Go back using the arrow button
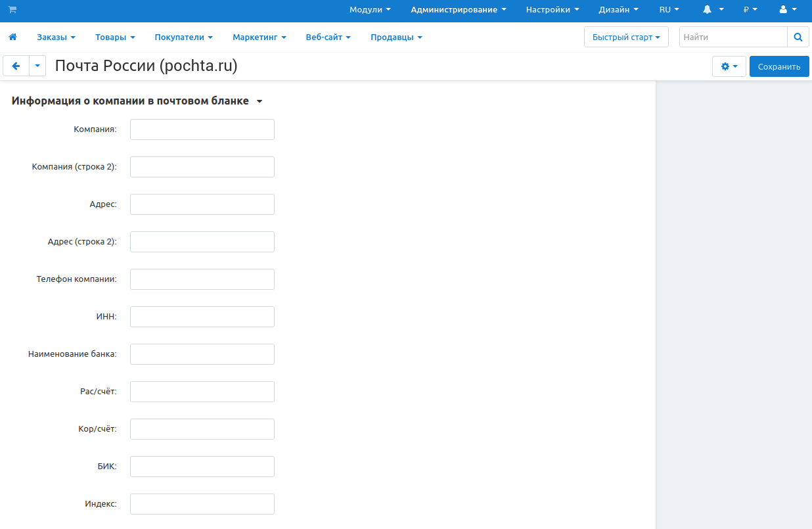Image resolution: width=812 pixels, height=529 pixels. point(16,66)
